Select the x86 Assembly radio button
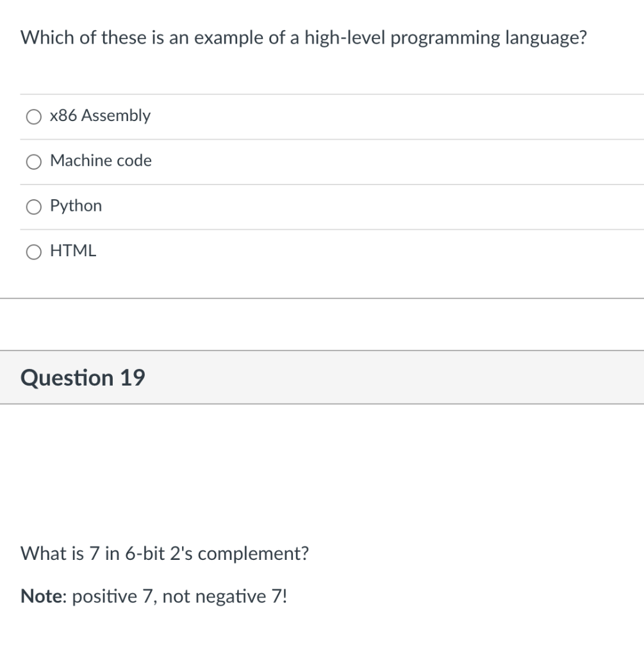 [x=33, y=116]
